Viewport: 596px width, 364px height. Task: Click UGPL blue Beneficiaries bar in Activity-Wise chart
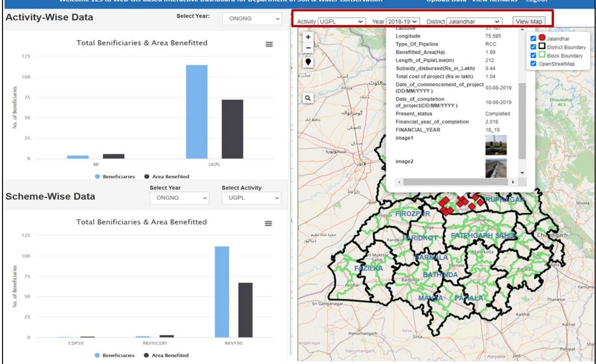197,112
